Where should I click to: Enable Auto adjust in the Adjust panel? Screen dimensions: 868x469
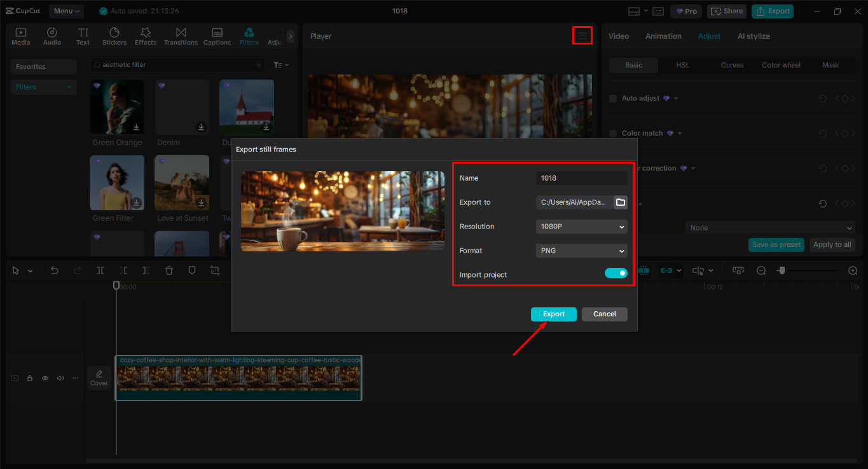click(x=612, y=98)
